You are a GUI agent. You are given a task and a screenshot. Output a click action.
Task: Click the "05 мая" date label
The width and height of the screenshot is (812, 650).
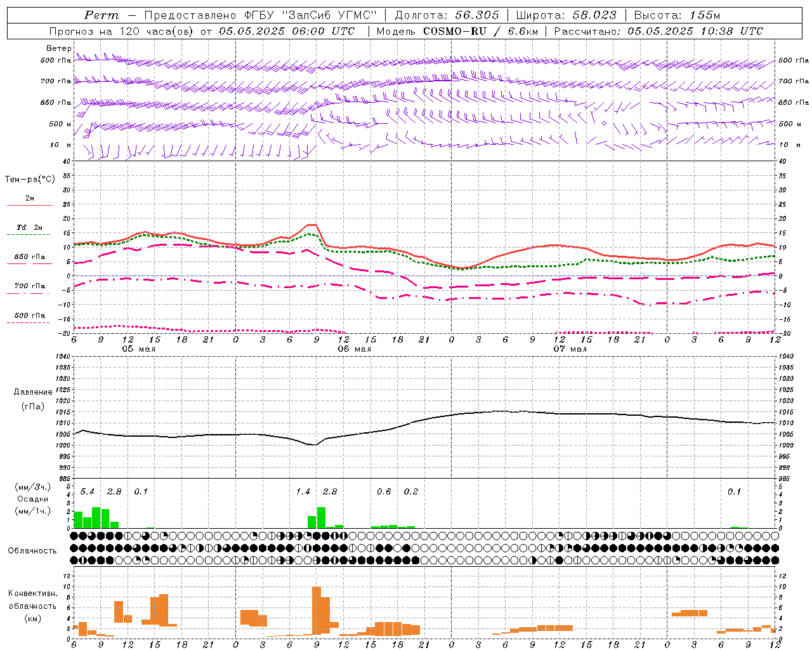point(139,349)
